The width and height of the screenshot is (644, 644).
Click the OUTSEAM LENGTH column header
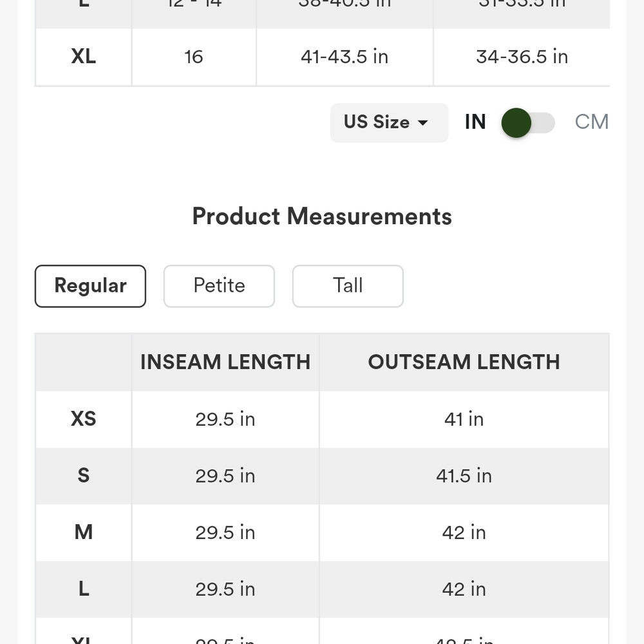464,362
